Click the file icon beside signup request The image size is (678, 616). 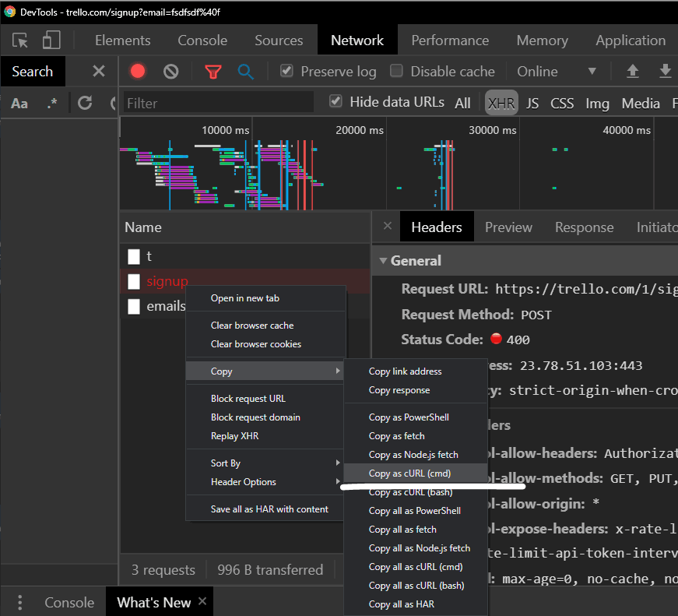[134, 281]
